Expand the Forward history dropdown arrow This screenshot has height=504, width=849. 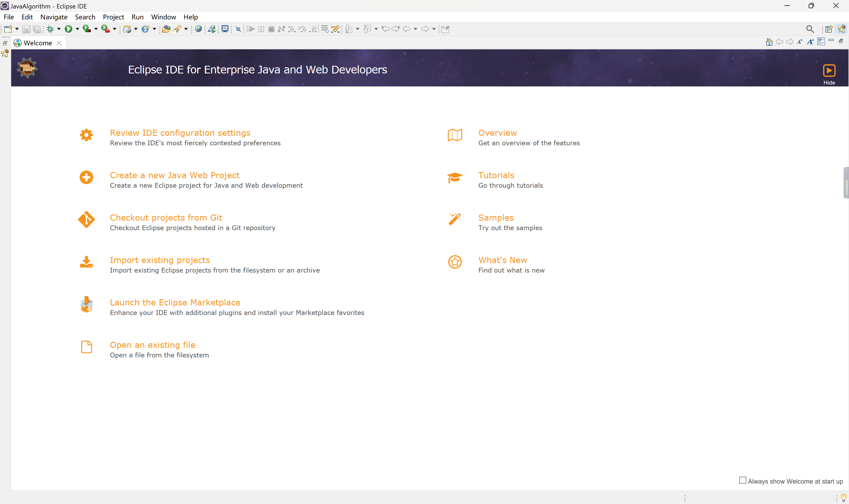[x=434, y=29]
